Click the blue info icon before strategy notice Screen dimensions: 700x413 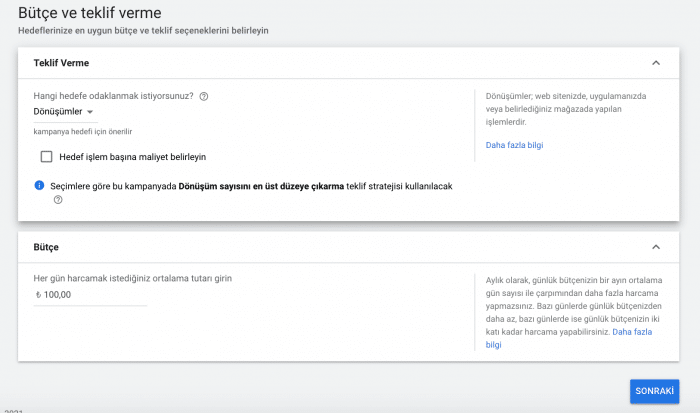pos(39,185)
